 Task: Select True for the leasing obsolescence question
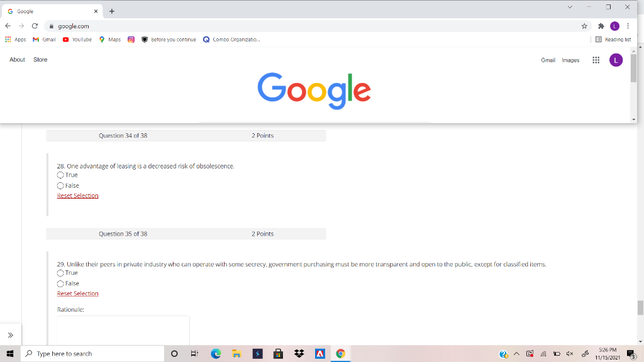60,175
